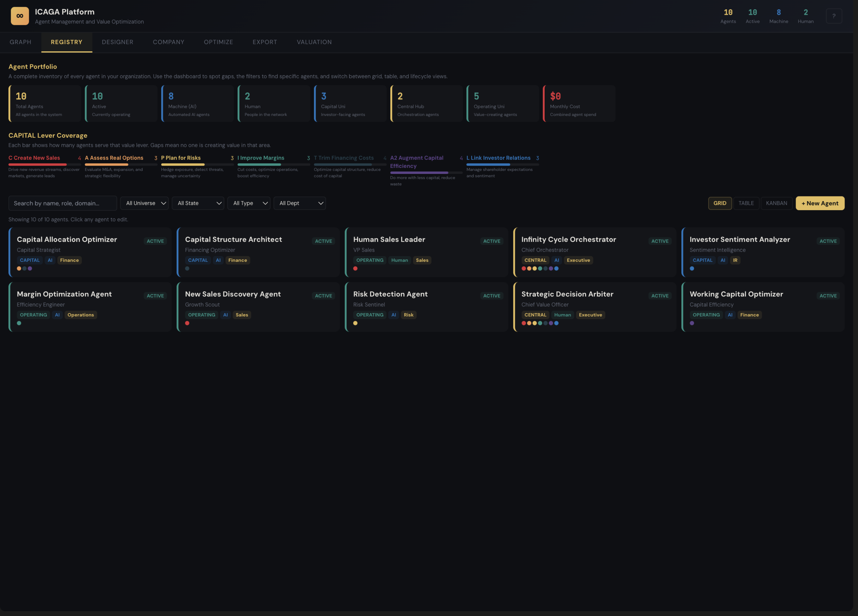This screenshot has width=858, height=616.
Task: Switch to Table view
Action: pyautogui.click(x=746, y=203)
